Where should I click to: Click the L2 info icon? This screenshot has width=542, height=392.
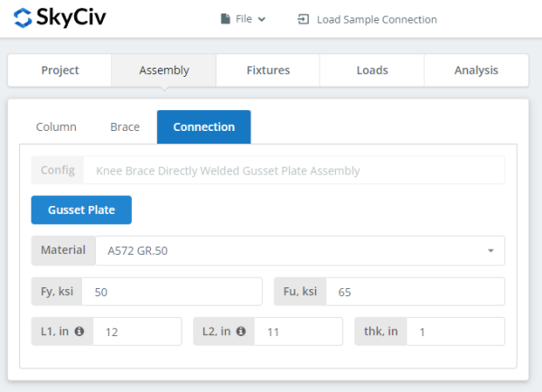coord(241,331)
